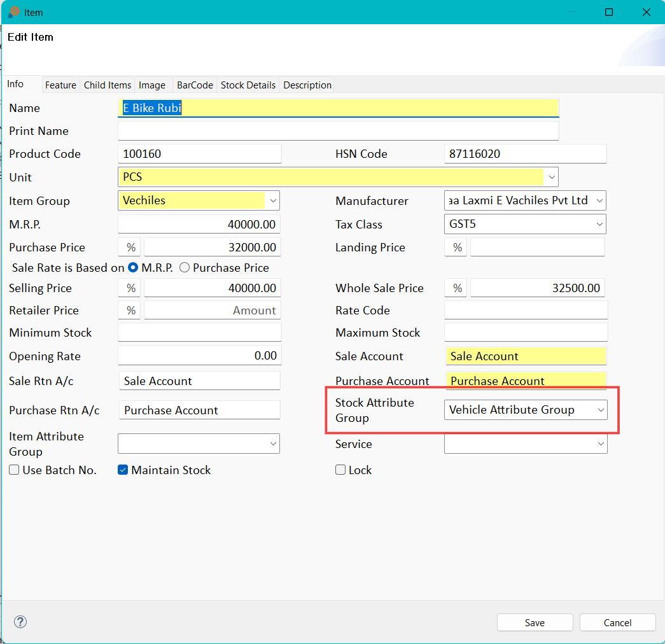
Task: Open the Image tab
Action: point(152,85)
